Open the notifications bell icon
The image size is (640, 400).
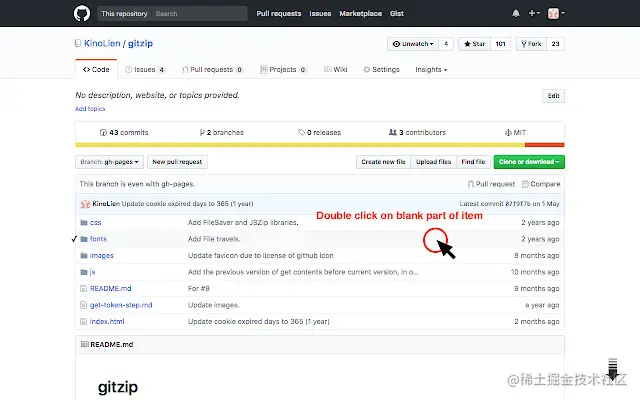pos(516,13)
